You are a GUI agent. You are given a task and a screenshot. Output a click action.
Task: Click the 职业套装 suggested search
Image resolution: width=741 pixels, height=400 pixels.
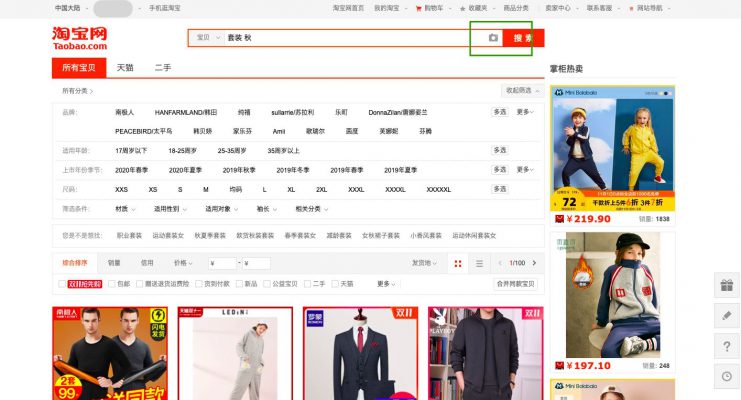[x=129, y=235]
